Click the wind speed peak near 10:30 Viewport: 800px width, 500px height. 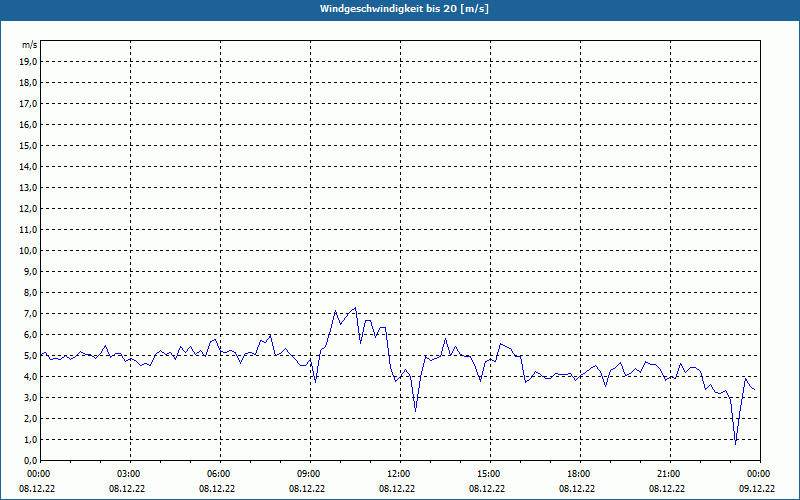click(355, 308)
